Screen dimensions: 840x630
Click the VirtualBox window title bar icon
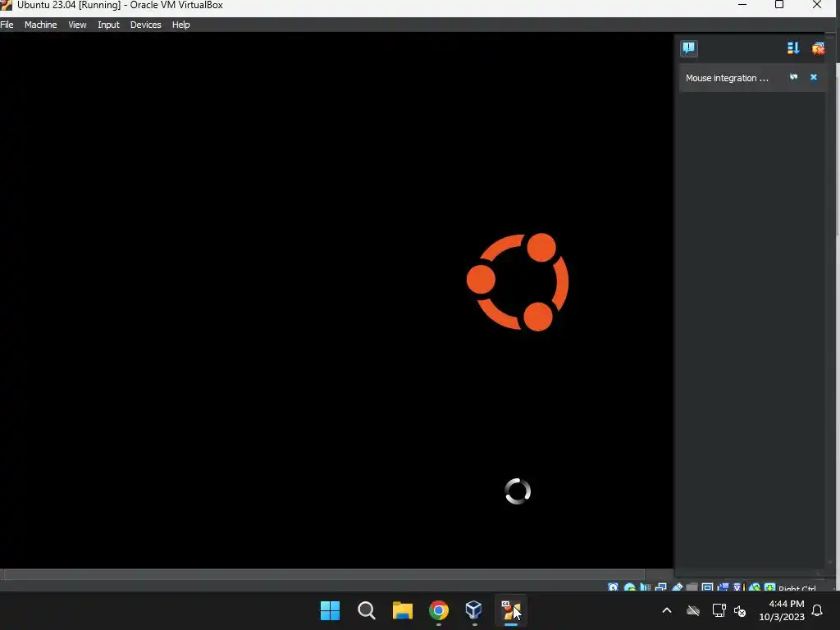tap(6, 5)
